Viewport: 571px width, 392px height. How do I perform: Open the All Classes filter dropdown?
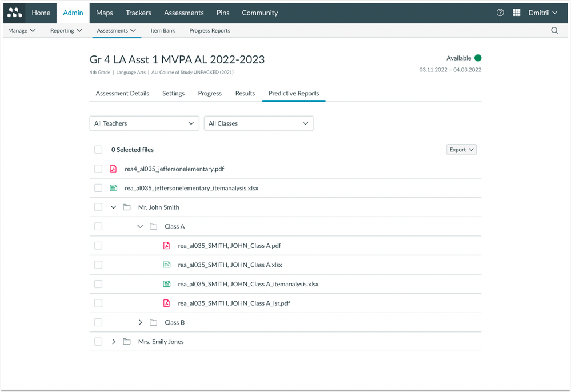pos(258,123)
